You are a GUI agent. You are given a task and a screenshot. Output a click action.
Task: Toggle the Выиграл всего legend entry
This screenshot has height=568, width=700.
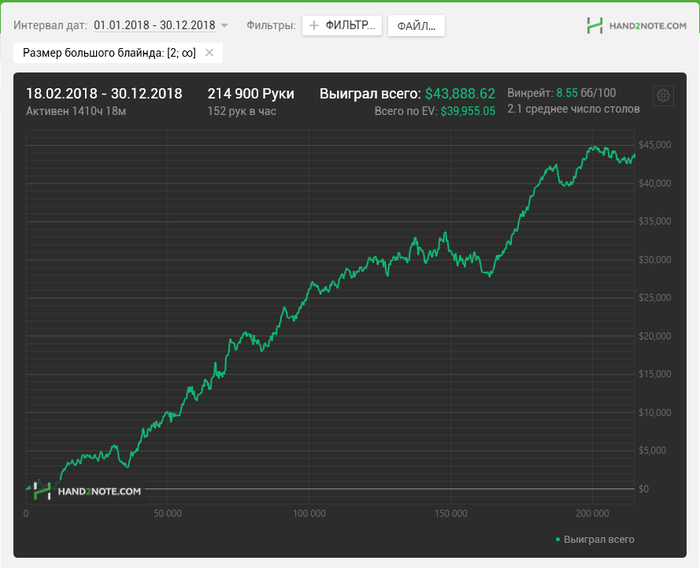595,539
